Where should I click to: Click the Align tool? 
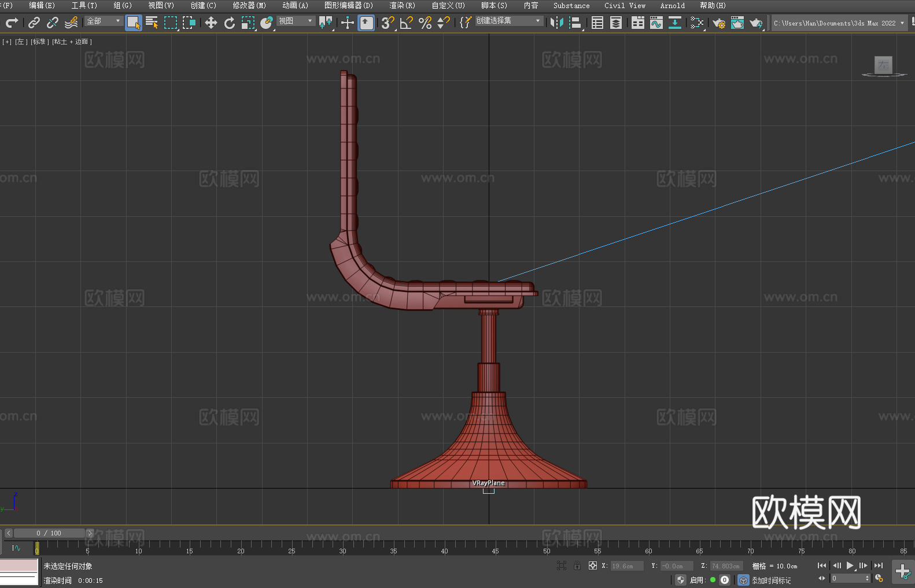pos(575,23)
